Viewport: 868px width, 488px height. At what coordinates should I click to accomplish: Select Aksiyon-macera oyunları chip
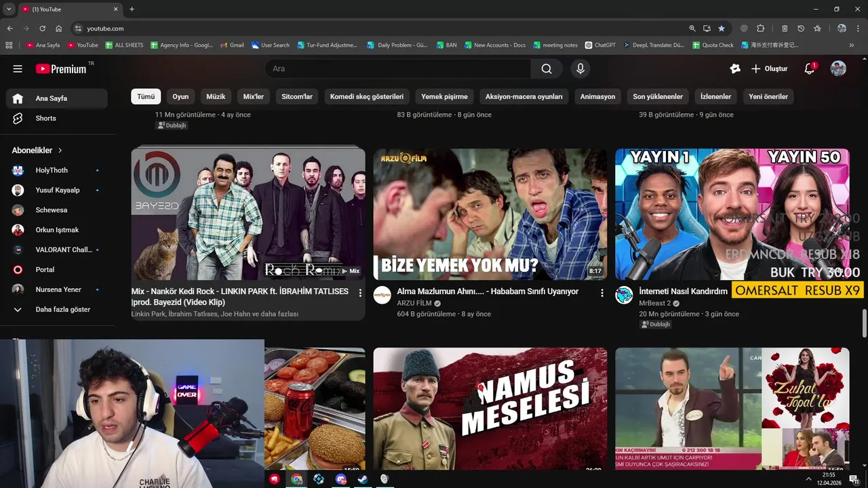524,96
